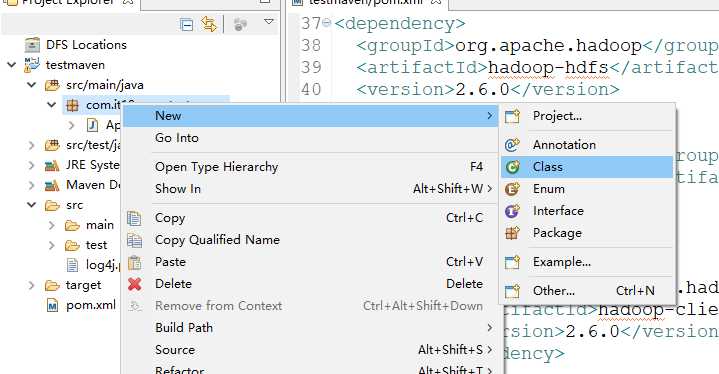The width and height of the screenshot is (719, 374).
Task: Expand src/test/java folder
Action: [x=32, y=145]
